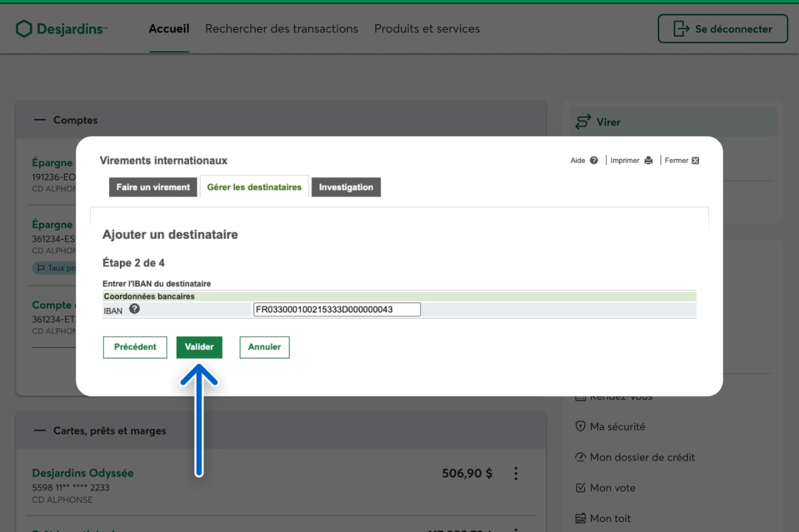Click the Mon dossier de crédit gauge icon
Image resolution: width=799 pixels, height=532 pixels.
click(x=581, y=457)
